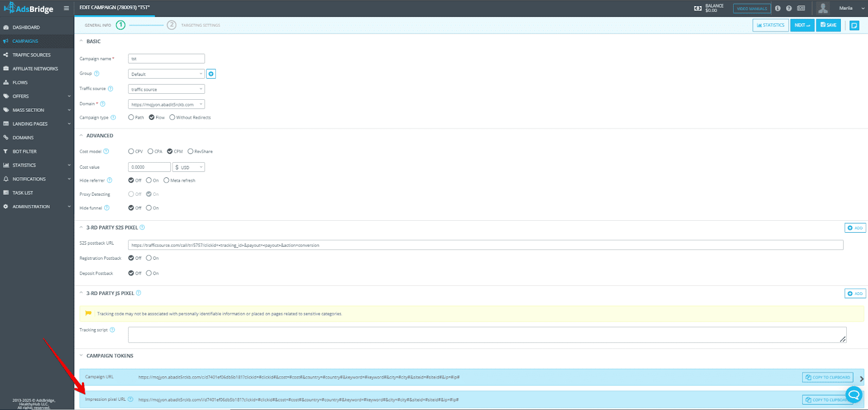Select Meta refresh for Hide referrer
Screen dimensions: 868x410
tap(166, 180)
